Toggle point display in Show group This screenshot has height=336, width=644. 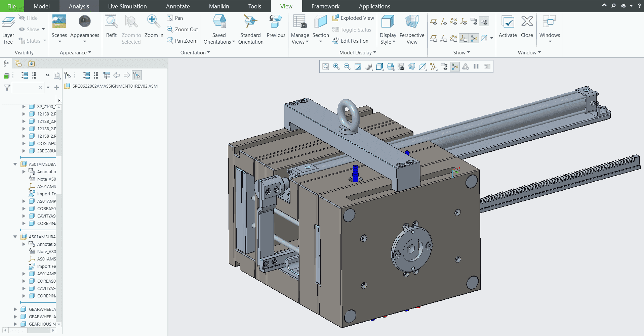(454, 21)
